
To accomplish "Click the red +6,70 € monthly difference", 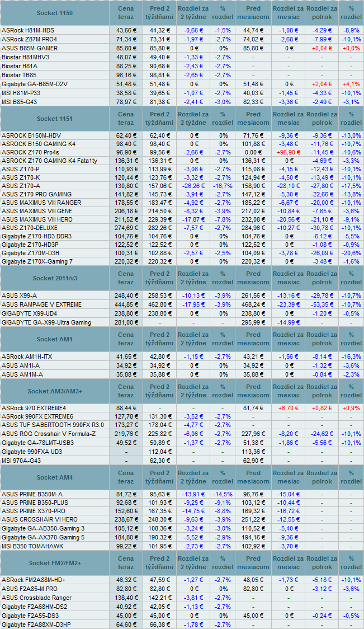I will 288,408.
